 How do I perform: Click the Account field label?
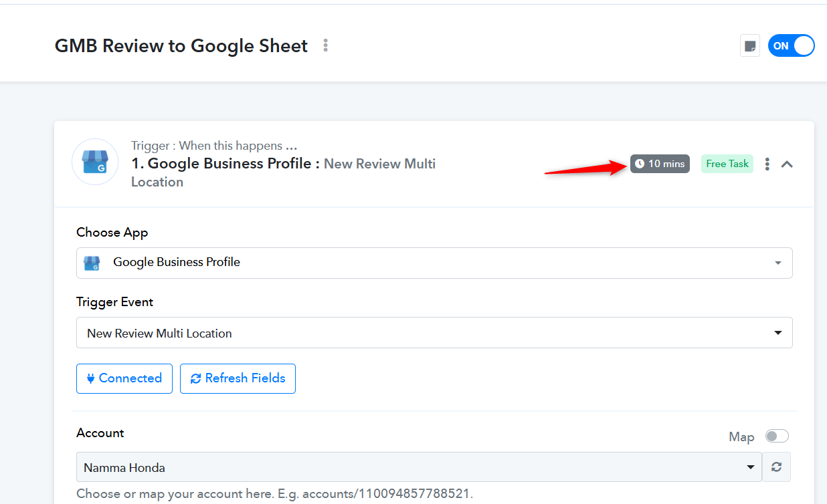pyautogui.click(x=100, y=433)
